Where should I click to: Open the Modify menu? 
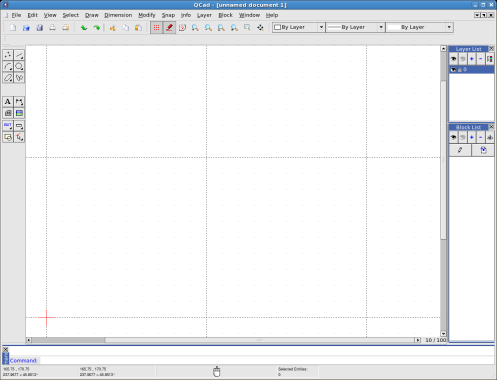coord(147,15)
